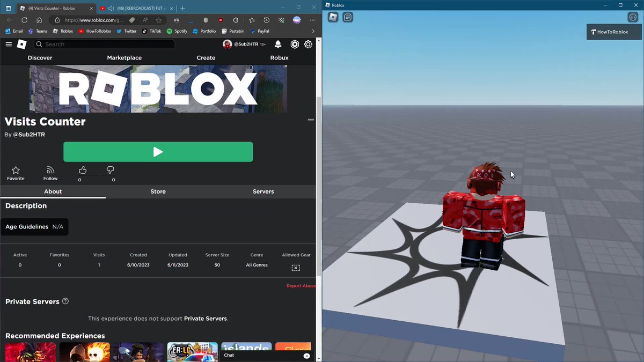644x362 pixels.
Task: Open the Roblox settings gear icon
Action: [308, 45]
